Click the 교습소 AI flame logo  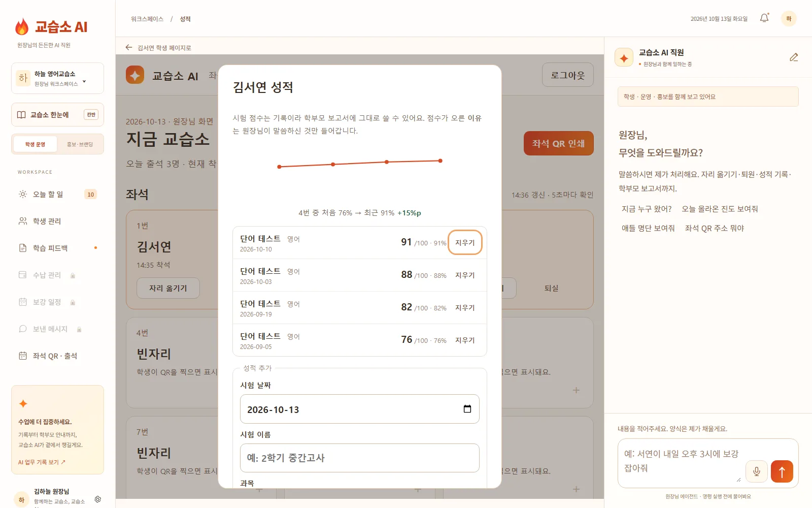point(22,26)
